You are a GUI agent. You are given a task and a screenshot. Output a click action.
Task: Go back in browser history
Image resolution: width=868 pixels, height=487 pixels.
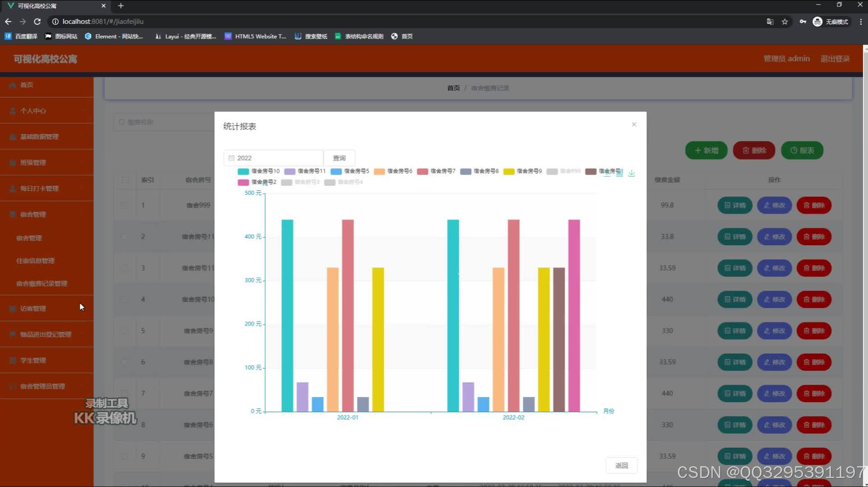pyautogui.click(x=8, y=22)
